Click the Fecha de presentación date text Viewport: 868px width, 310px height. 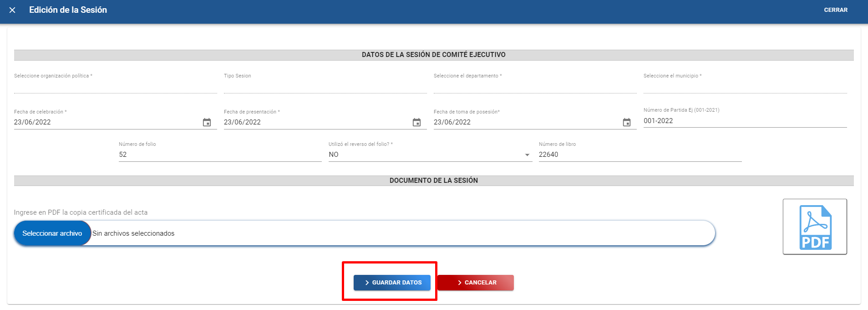point(243,122)
